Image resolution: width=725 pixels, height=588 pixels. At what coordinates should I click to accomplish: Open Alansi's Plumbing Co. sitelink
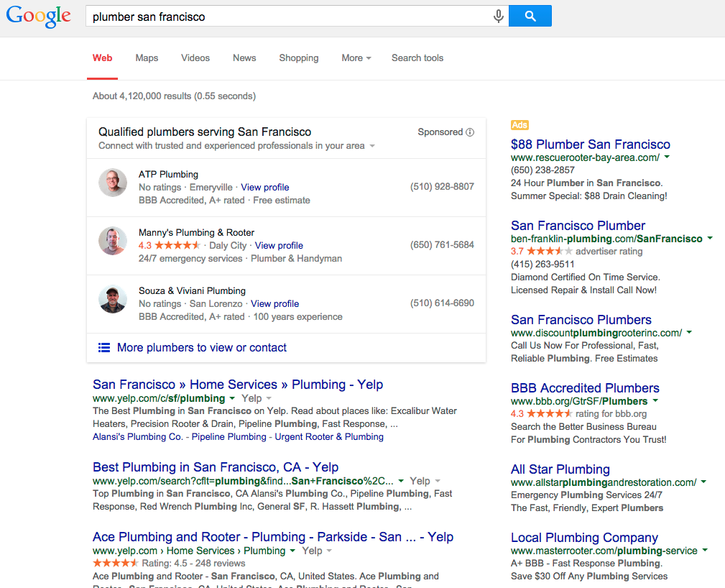(137, 437)
